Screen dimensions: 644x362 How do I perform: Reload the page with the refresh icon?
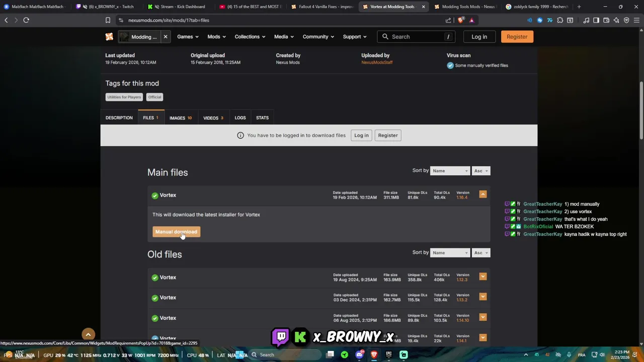coord(26,20)
